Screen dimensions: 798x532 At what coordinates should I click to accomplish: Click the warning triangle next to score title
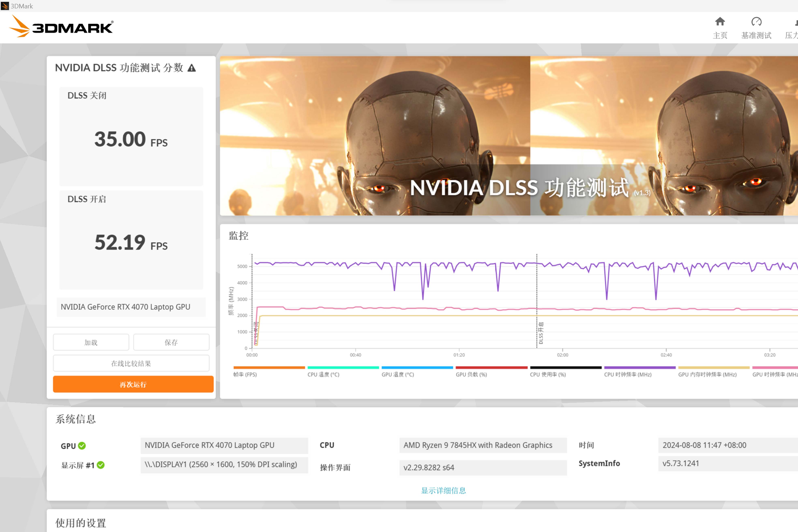point(192,68)
